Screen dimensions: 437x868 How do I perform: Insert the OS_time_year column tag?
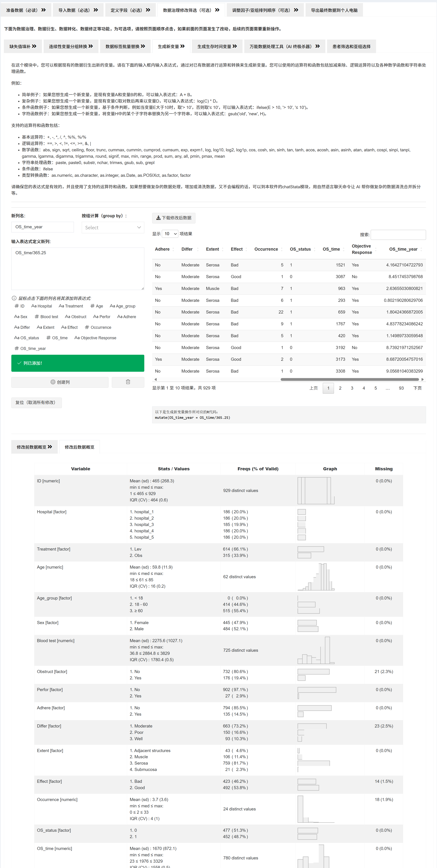point(30,348)
